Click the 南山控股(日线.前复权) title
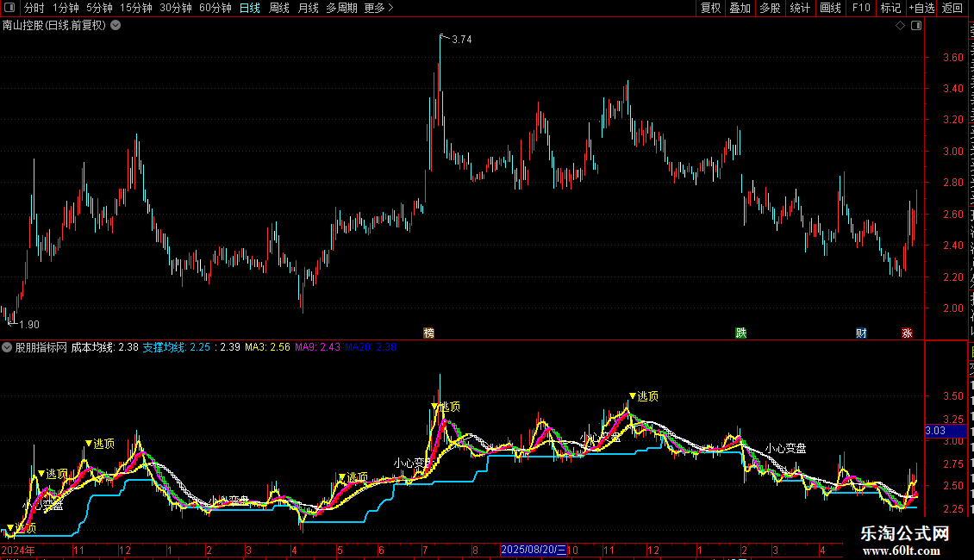This screenshot has width=974, height=560. click(54, 26)
